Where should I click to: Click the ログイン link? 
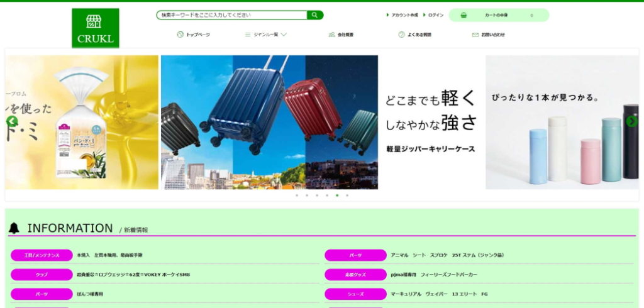pos(435,15)
